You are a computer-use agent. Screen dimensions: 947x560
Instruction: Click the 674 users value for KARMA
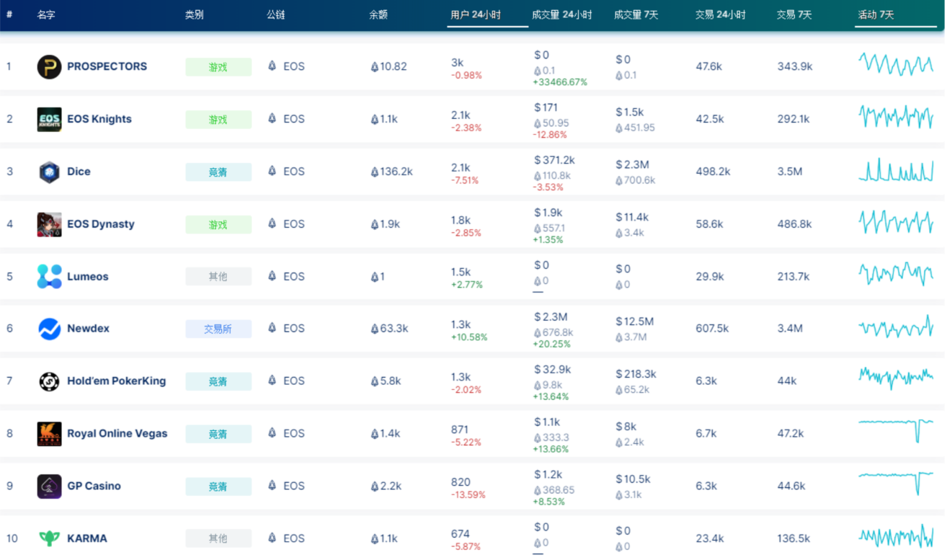(x=461, y=534)
